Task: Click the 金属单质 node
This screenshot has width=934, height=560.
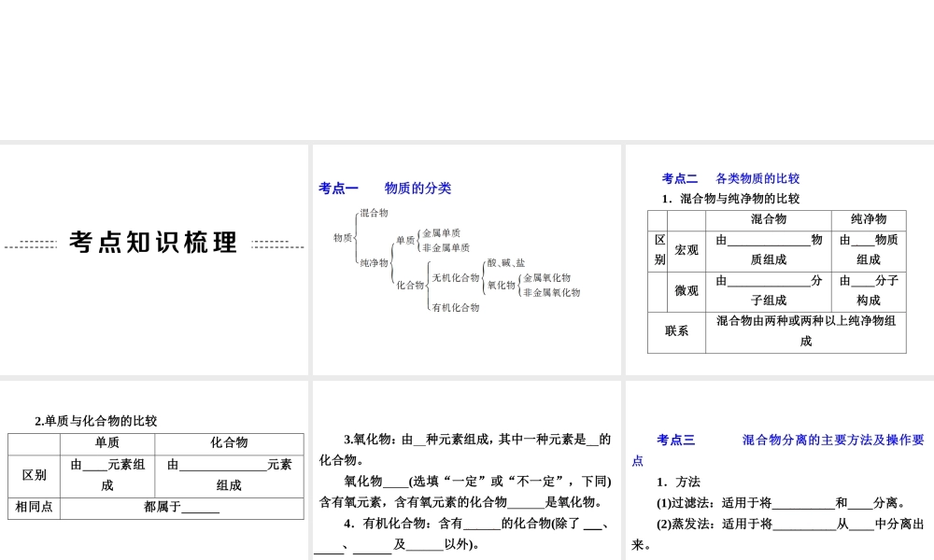Action: [442, 233]
